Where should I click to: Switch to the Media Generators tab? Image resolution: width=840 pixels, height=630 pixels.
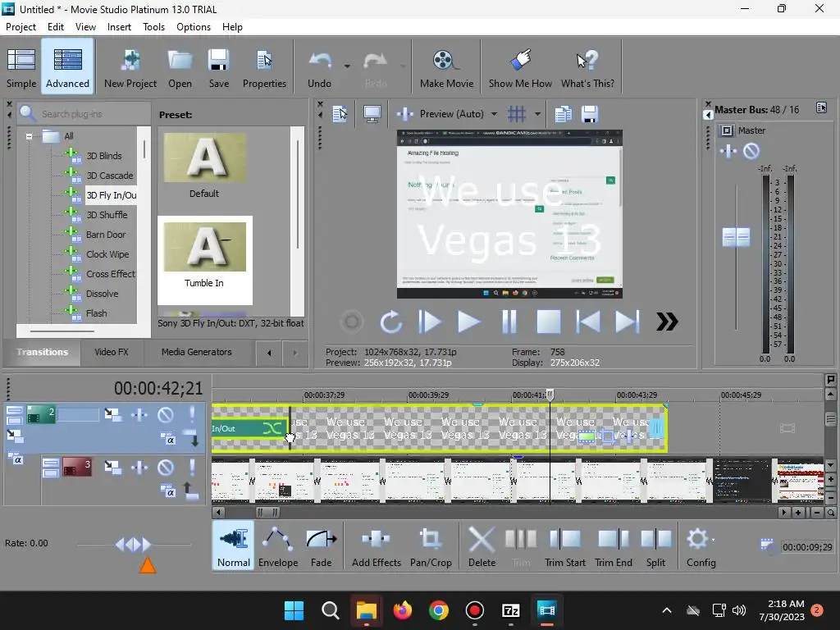tap(197, 352)
